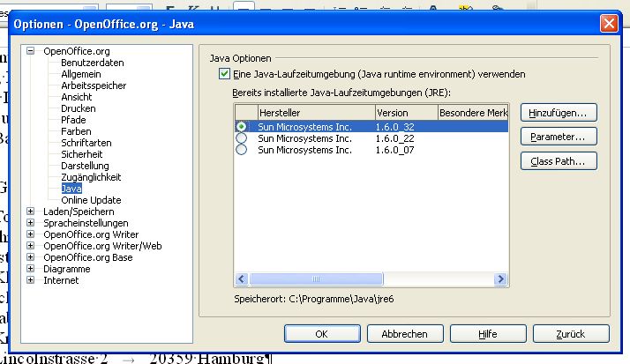
Task: Open the Zugänglichkeit settings page
Action: point(91,177)
